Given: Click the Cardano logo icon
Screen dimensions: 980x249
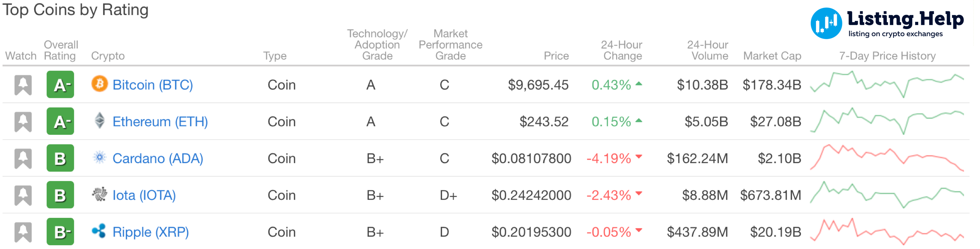Looking at the screenshot, I should (99, 157).
